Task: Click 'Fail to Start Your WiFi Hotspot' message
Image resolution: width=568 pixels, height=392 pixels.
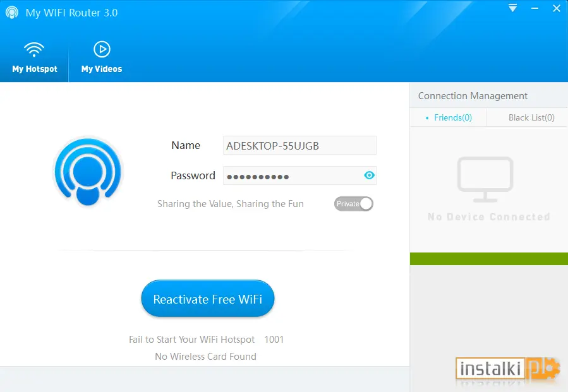Action: click(191, 340)
